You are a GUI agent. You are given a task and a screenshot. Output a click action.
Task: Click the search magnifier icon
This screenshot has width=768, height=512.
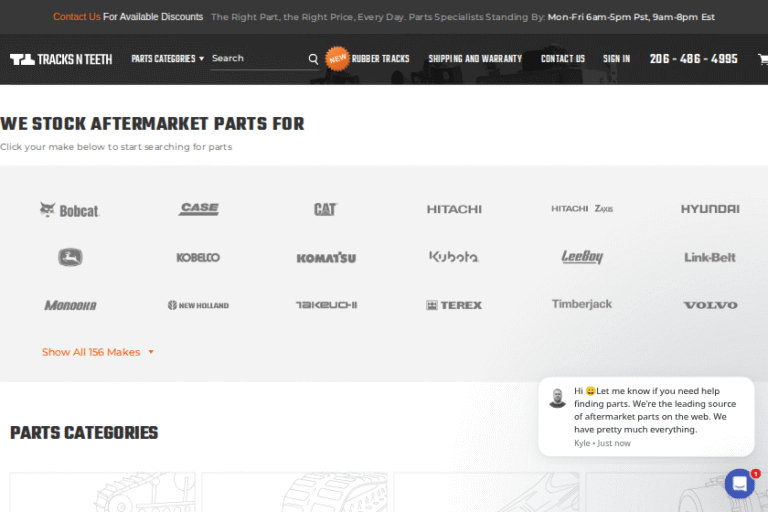[x=313, y=59]
